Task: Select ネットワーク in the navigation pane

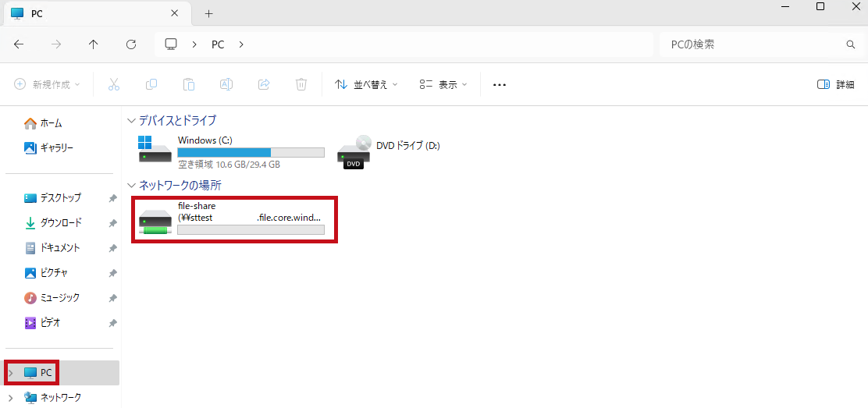Action: pyautogui.click(x=52, y=397)
